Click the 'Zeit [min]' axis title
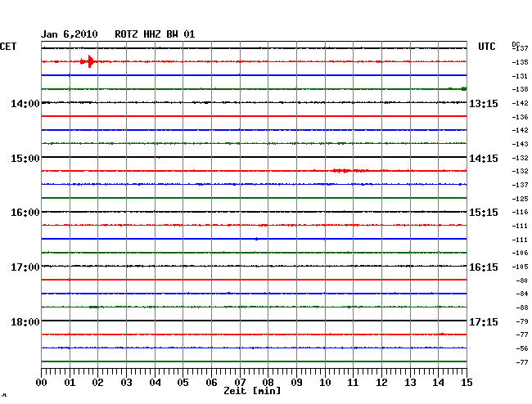532x404 pixels. pos(252,391)
